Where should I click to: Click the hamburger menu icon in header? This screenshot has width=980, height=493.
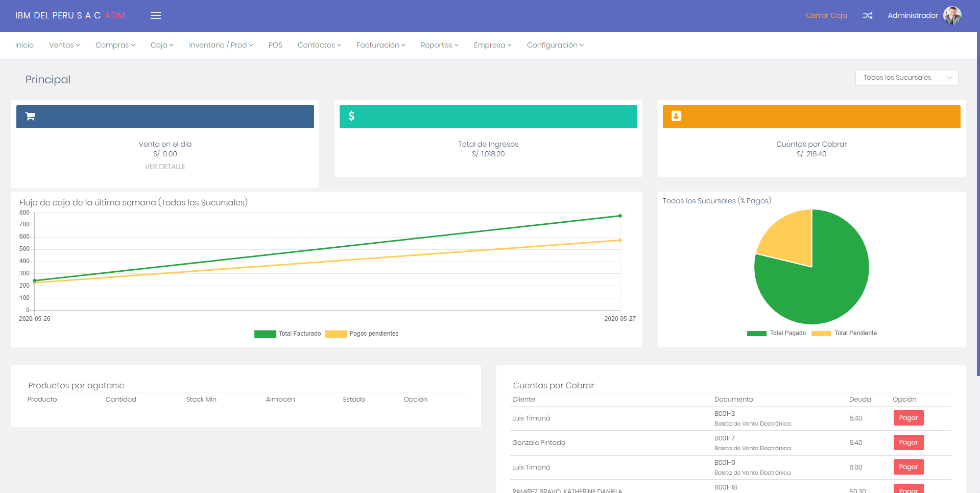click(156, 15)
